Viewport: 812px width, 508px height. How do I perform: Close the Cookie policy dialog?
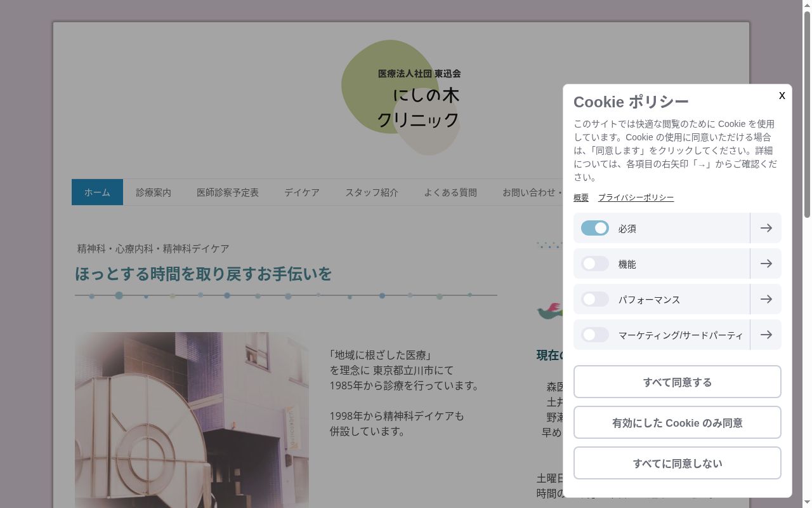pyautogui.click(x=782, y=95)
